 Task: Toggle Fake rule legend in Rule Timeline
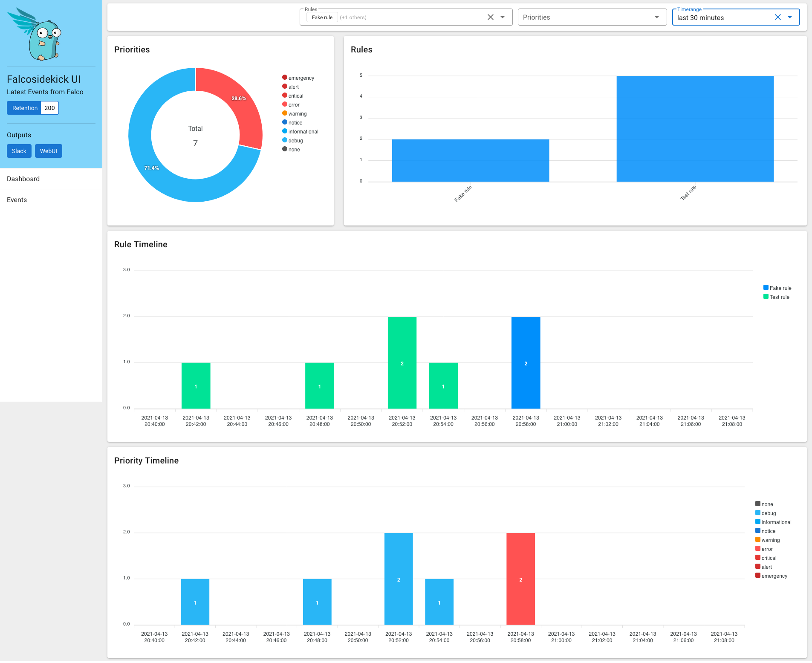(x=777, y=288)
